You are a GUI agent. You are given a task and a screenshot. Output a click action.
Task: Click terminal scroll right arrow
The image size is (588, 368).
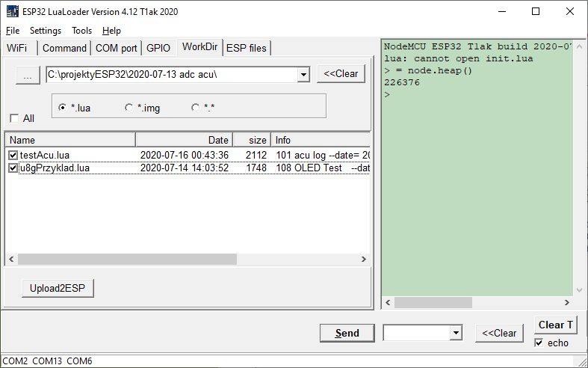click(566, 302)
